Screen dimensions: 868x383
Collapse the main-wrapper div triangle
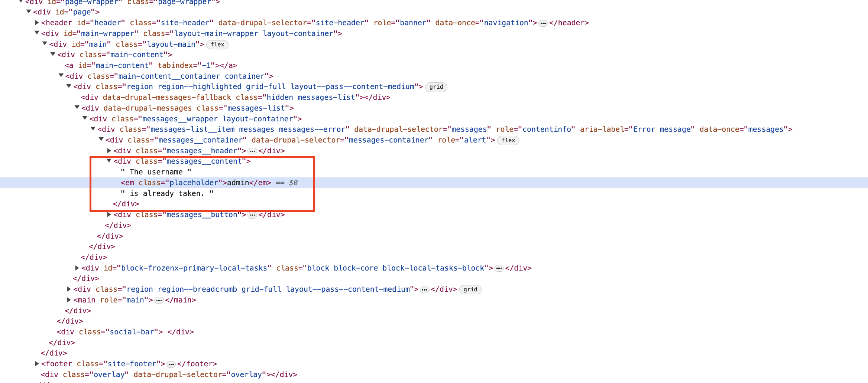[x=37, y=33]
